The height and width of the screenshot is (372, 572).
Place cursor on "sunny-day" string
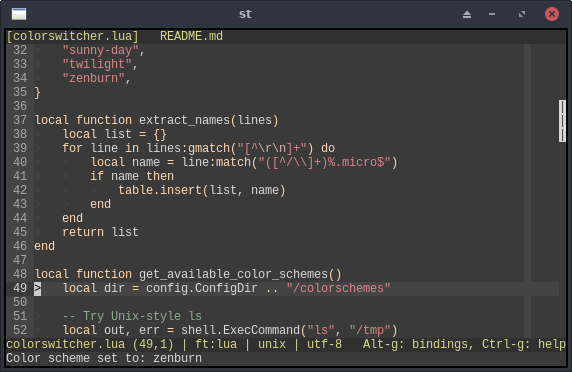[101, 50]
